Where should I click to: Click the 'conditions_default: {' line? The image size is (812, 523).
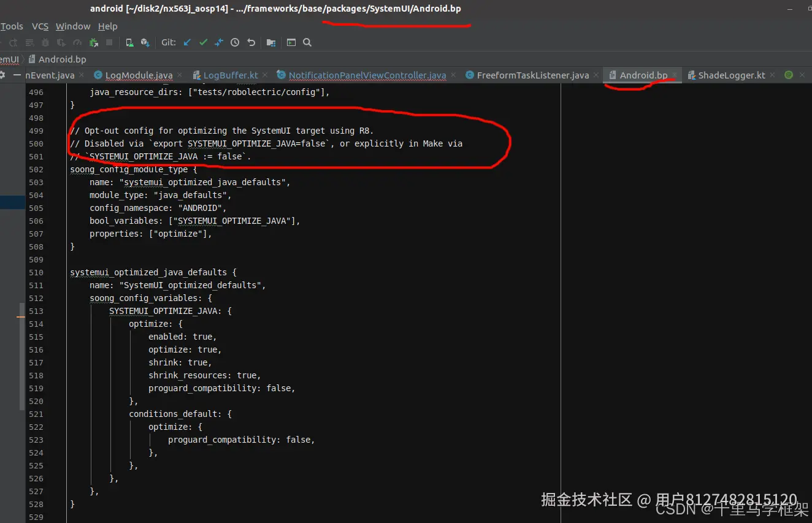coord(180,414)
